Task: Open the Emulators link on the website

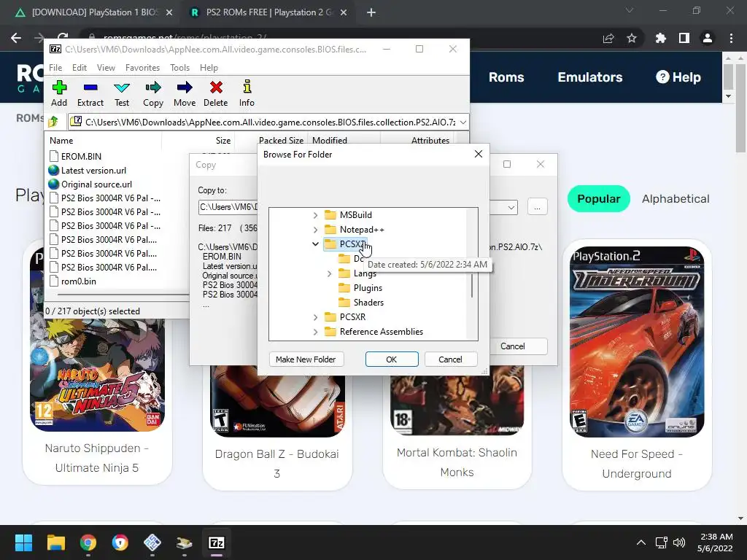Action: (x=589, y=77)
